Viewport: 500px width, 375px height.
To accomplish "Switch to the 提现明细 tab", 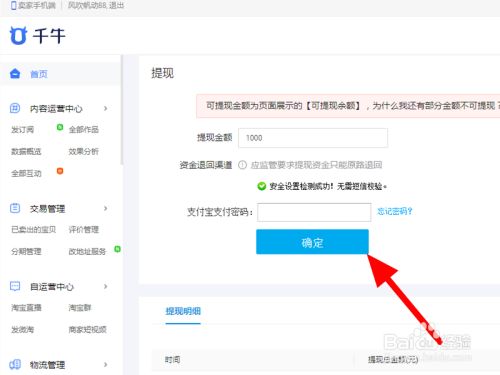I will (x=183, y=311).
